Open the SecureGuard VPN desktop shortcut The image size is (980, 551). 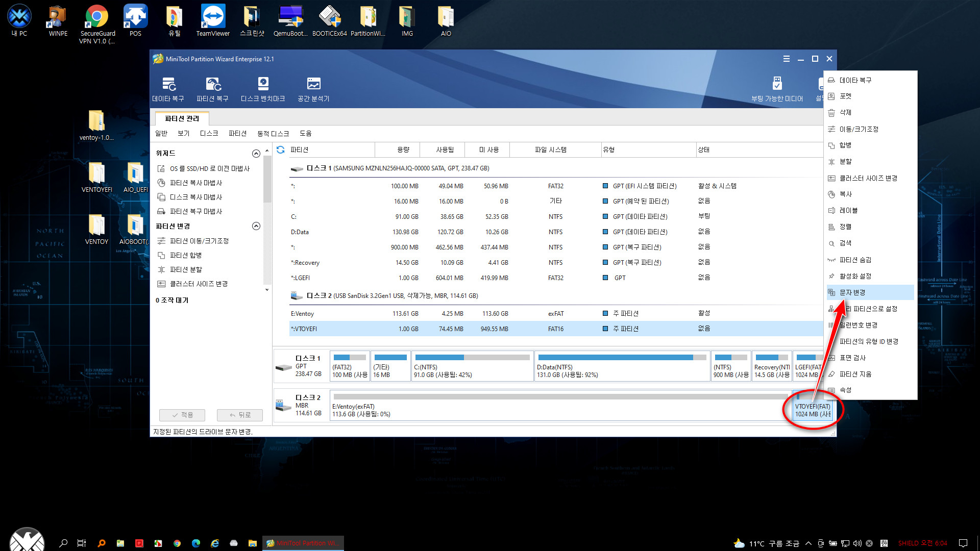tap(97, 24)
